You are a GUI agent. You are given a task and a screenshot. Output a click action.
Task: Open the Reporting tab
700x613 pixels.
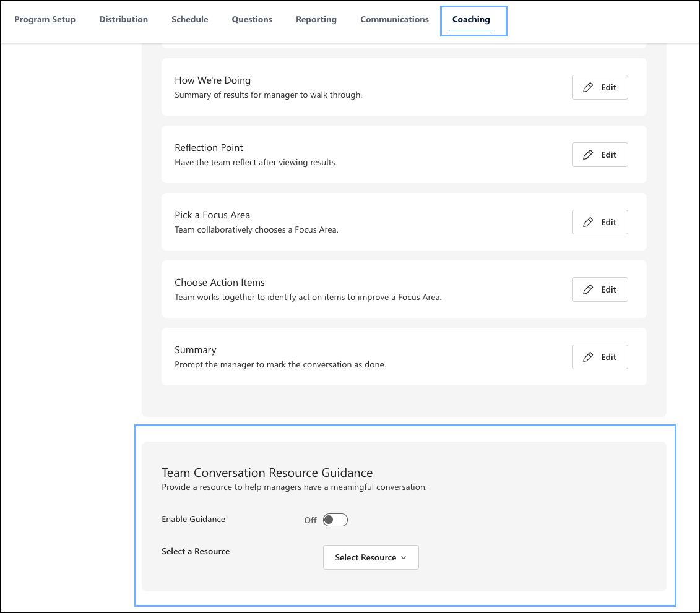316,19
